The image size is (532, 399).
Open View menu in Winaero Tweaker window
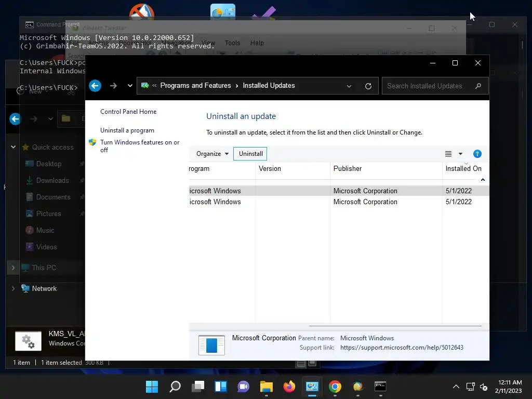(208, 43)
